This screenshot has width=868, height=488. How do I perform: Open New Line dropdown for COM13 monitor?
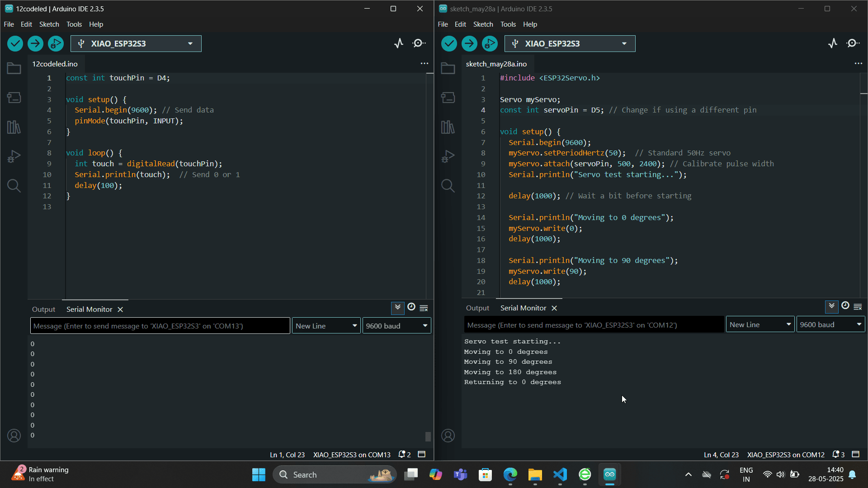point(326,326)
